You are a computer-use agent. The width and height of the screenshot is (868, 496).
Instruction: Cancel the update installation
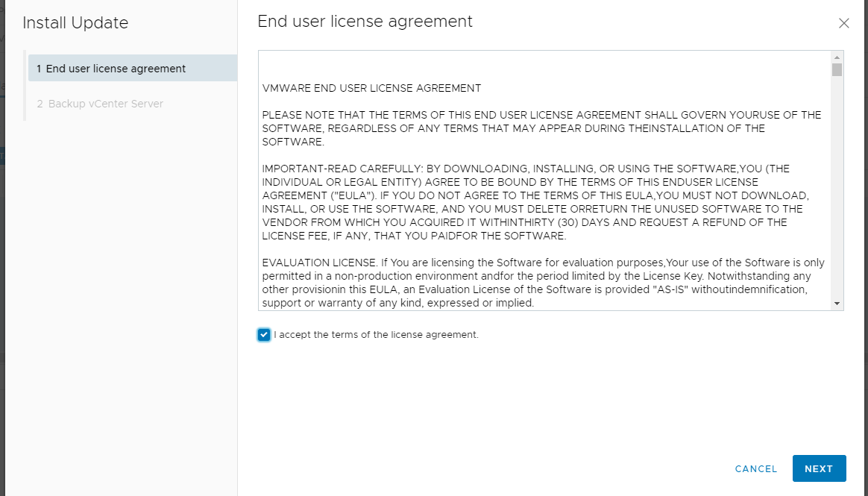click(756, 469)
